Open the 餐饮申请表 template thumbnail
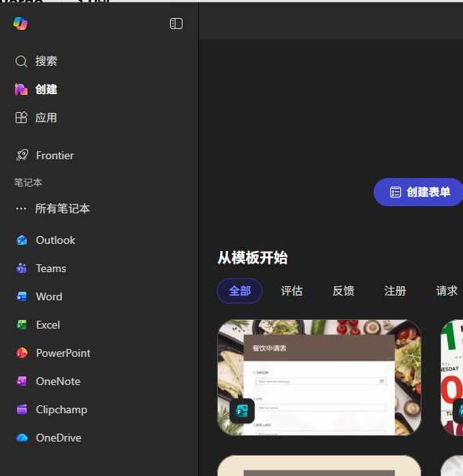This screenshot has width=463, height=476. [319, 377]
